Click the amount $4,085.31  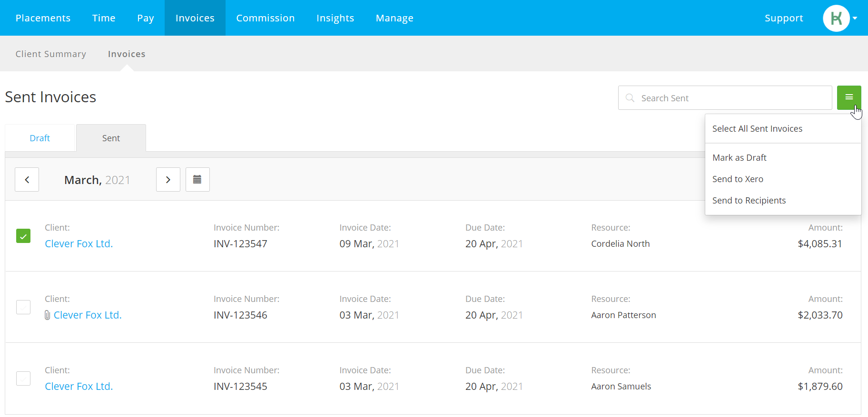[x=820, y=244]
